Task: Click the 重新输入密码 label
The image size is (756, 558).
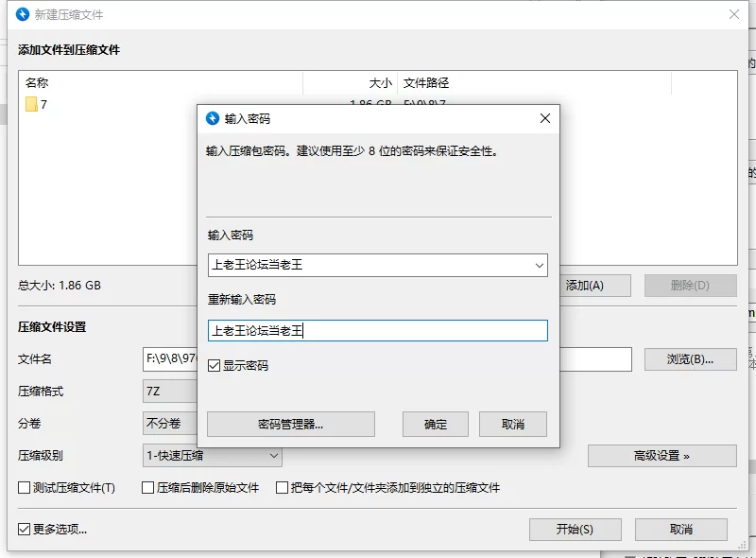Action: pos(242,299)
